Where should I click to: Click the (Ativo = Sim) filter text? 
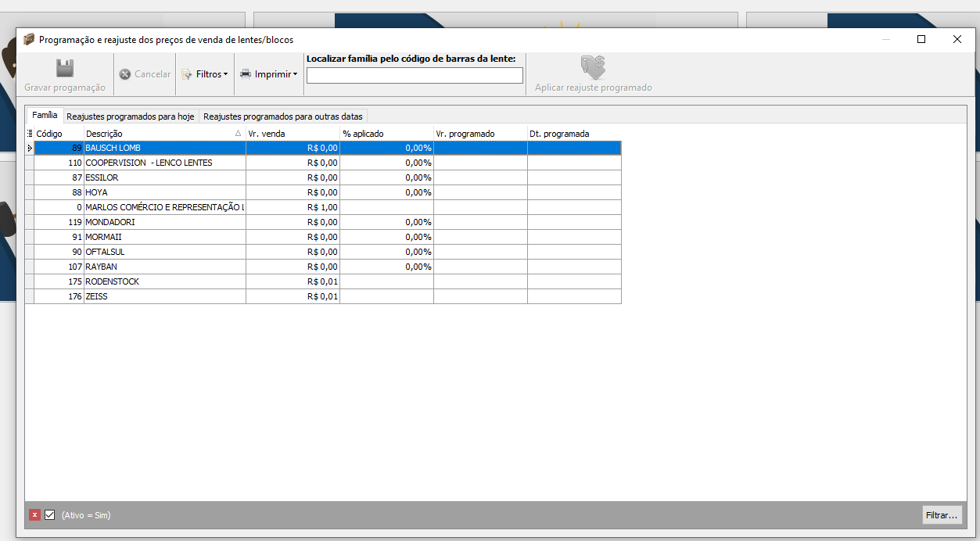coord(86,515)
